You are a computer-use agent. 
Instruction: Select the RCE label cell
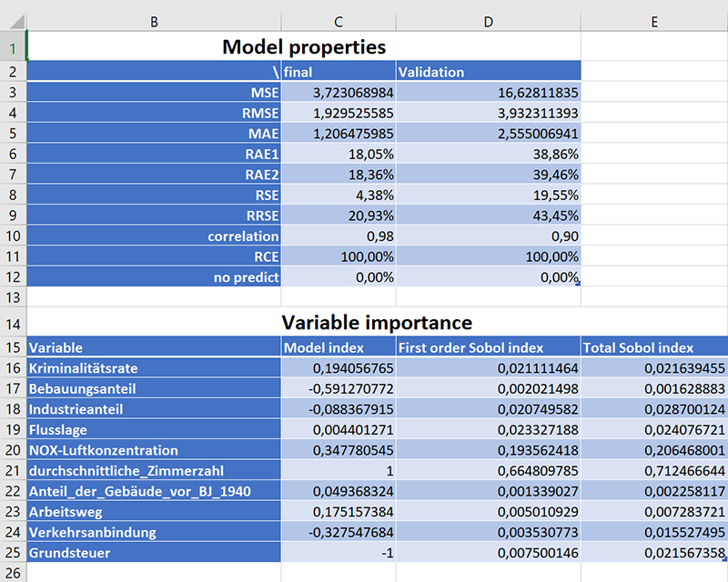154,256
